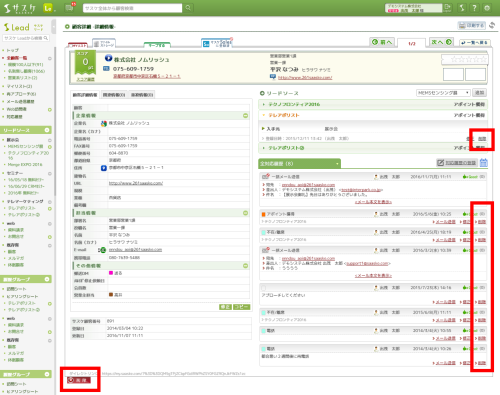500x395 pixels.
Task: Switch to the 顧客詳細情報 tab
Action: [x=85, y=95]
